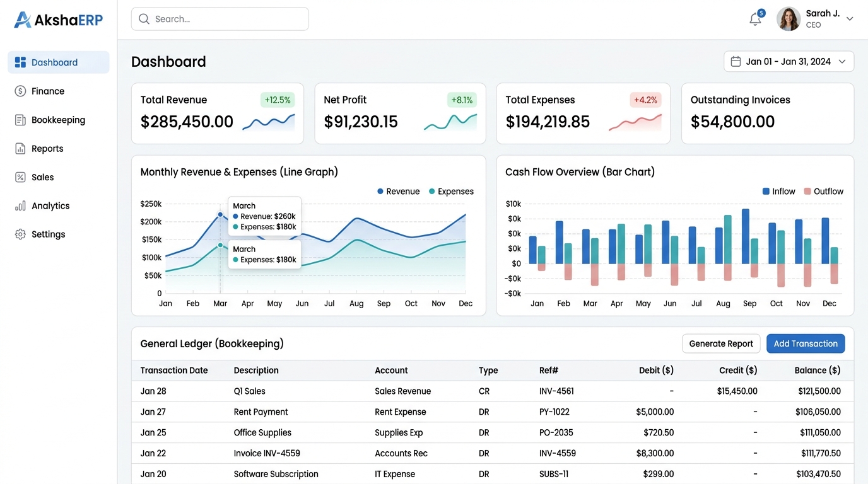Click the magnifier icon in search box
Image resolution: width=868 pixels, height=484 pixels.
pos(144,19)
